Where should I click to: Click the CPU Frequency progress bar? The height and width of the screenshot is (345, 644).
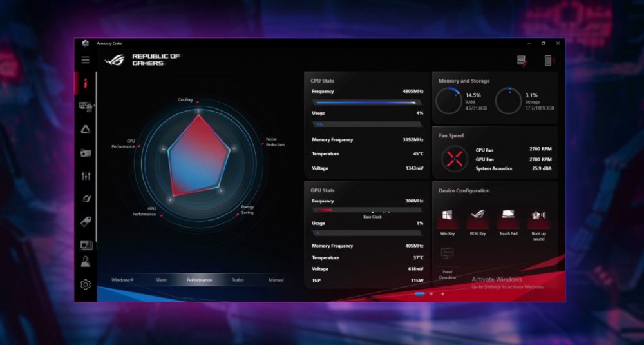(x=368, y=103)
